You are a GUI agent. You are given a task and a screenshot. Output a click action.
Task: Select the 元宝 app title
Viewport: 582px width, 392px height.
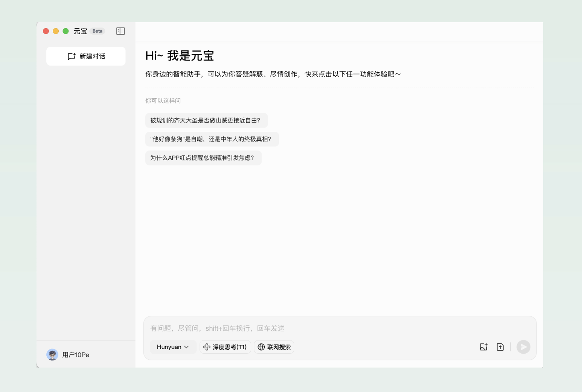[x=79, y=31]
